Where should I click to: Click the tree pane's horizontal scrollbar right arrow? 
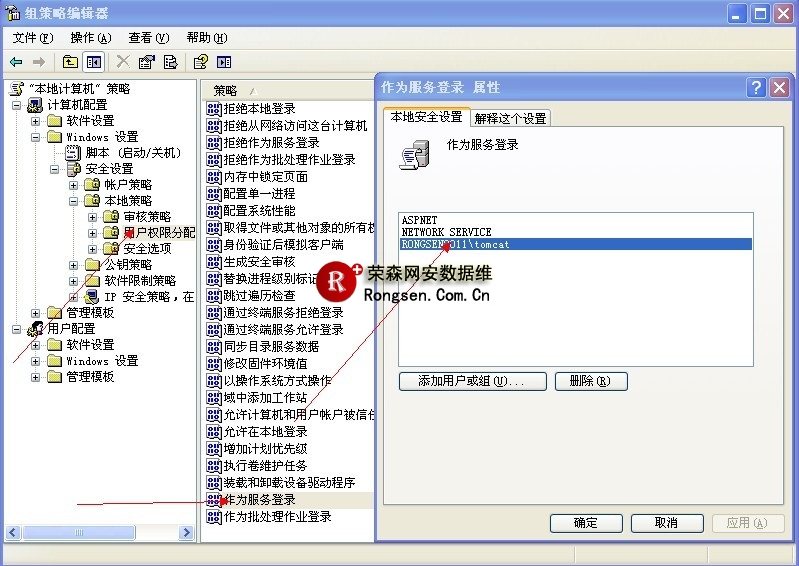[x=186, y=534]
